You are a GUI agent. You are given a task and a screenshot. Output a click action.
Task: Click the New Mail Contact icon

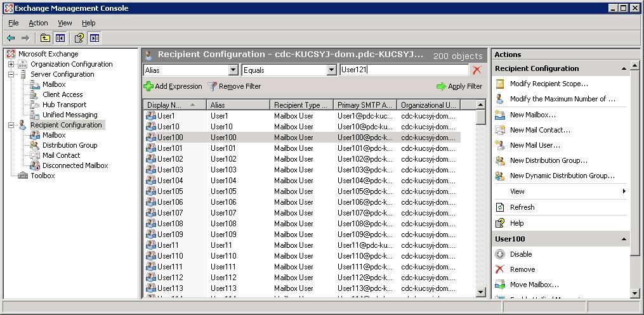(500, 130)
